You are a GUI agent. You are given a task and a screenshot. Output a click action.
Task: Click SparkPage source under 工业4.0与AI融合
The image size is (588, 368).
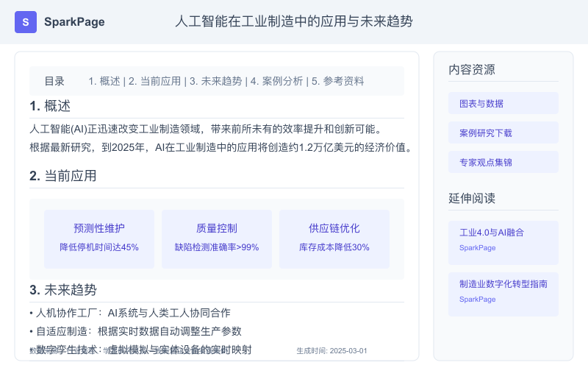click(477, 248)
